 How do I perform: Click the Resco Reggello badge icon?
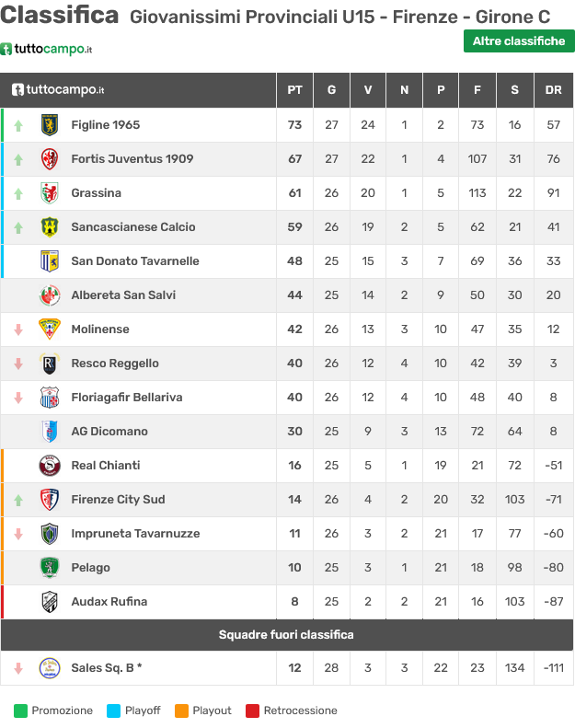pyautogui.click(x=50, y=363)
